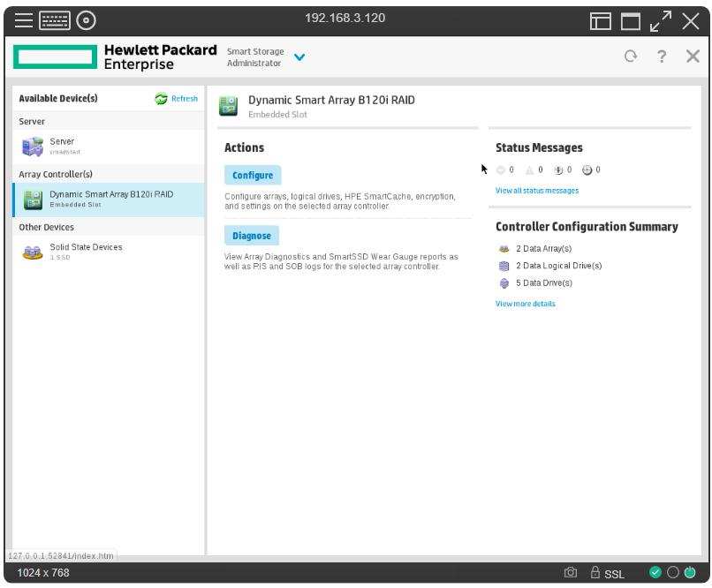Click the SSL lock indicator
712x588 pixels.
pyautogui.click(x=607, y=573)
